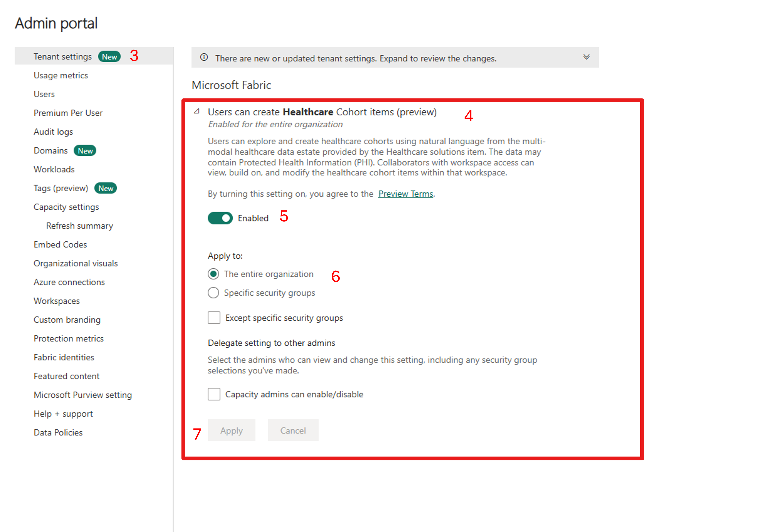Open the Fabric identities page
This screenshot has height=532, width=757.
[64, 357]
